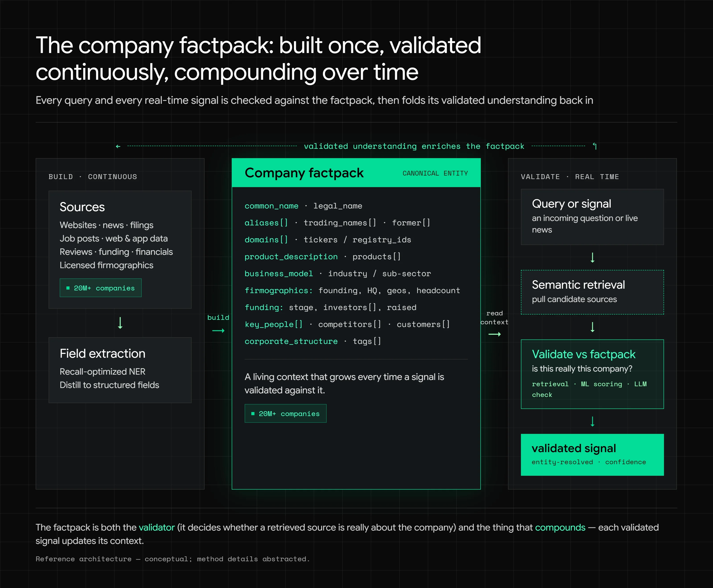Screen dimensions: 713x588
Task: Click the 'build' arrow icon
Action: [218, 331]
